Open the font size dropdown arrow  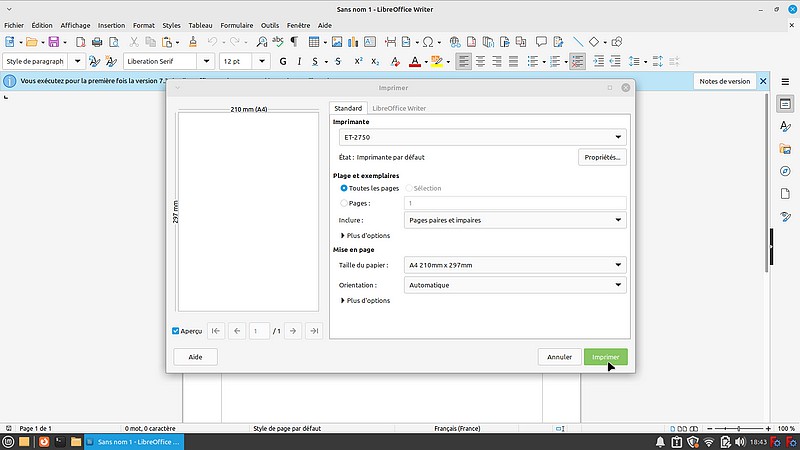click(x=262, y=62)
